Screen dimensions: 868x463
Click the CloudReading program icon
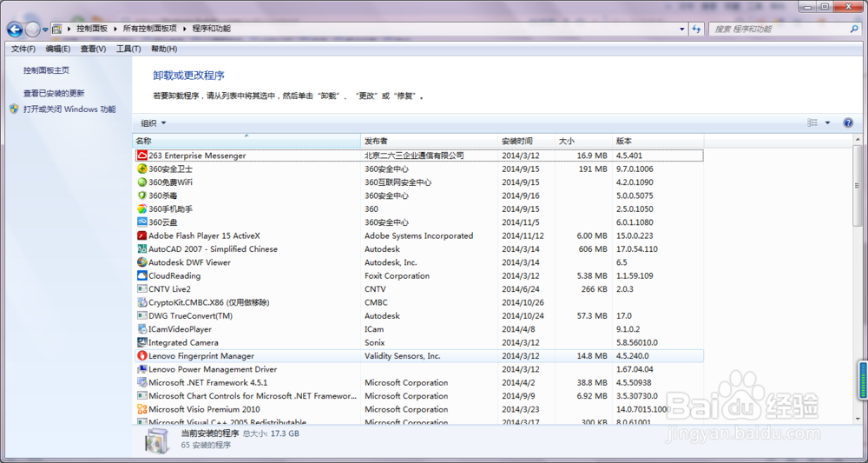coord(141,276)
